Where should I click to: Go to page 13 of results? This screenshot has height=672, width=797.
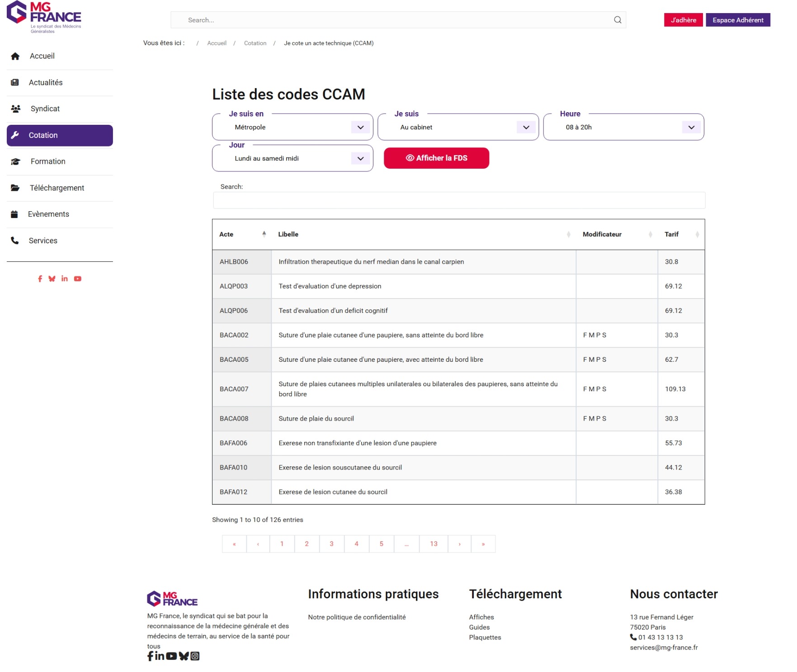[x=434, y=544]
